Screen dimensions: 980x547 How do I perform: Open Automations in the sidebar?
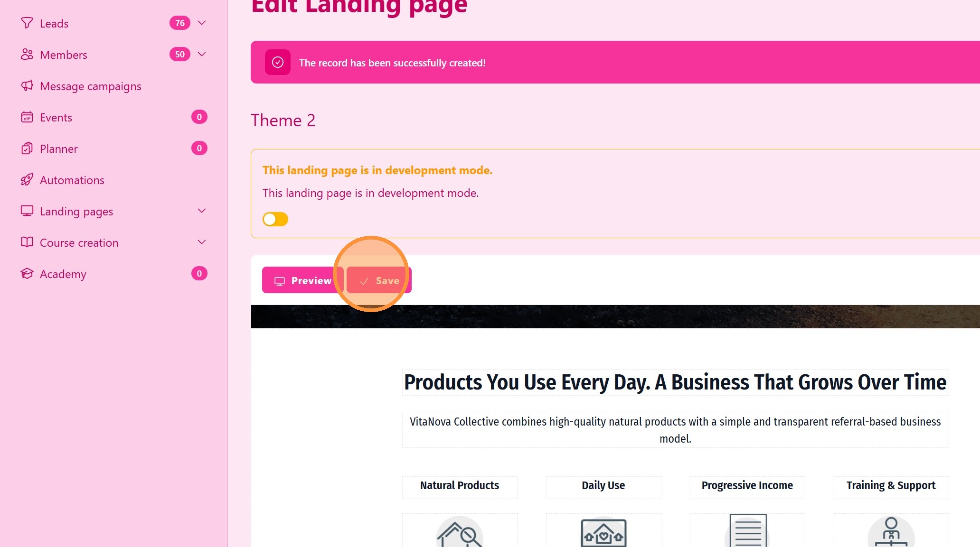point(72,180)
